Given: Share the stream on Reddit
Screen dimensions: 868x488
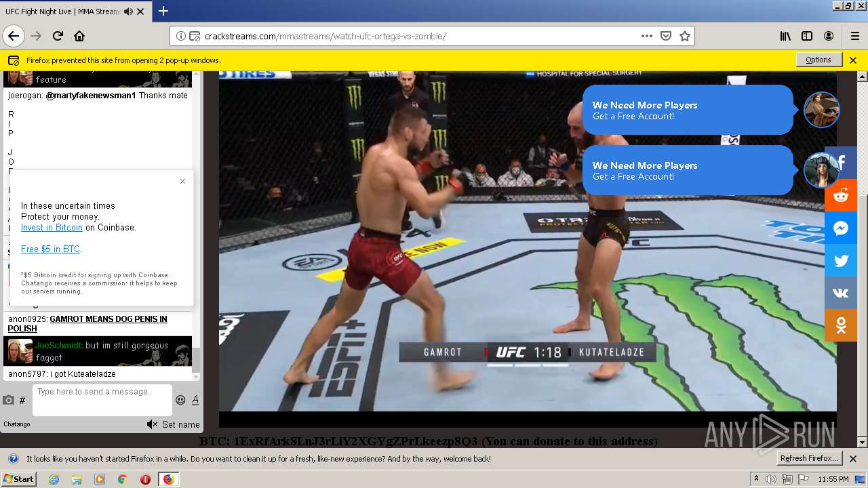Looking at the screenshot, I should click(841, 195).
